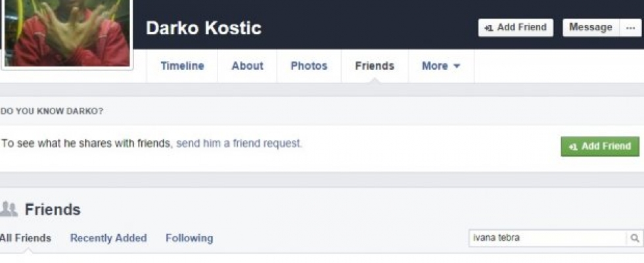644x263 pixels.
Task: Click the Message button
Action: (590, 28)
